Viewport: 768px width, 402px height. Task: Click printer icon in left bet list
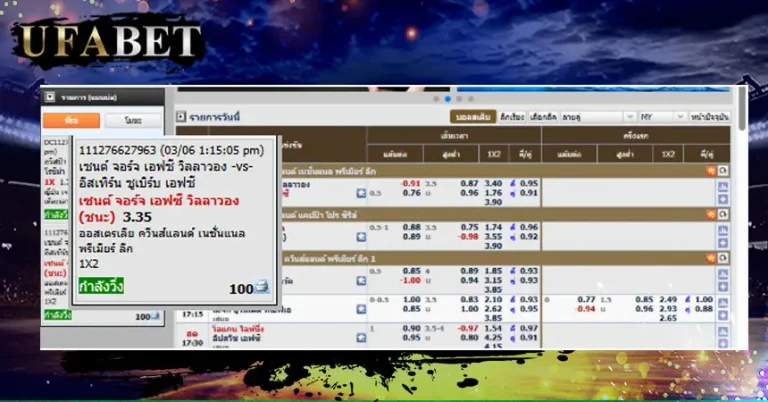point(155,316)
